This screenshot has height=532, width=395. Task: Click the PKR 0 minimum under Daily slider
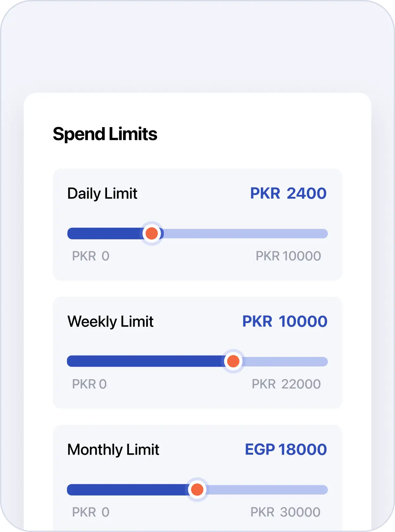(x=91, y=256)
